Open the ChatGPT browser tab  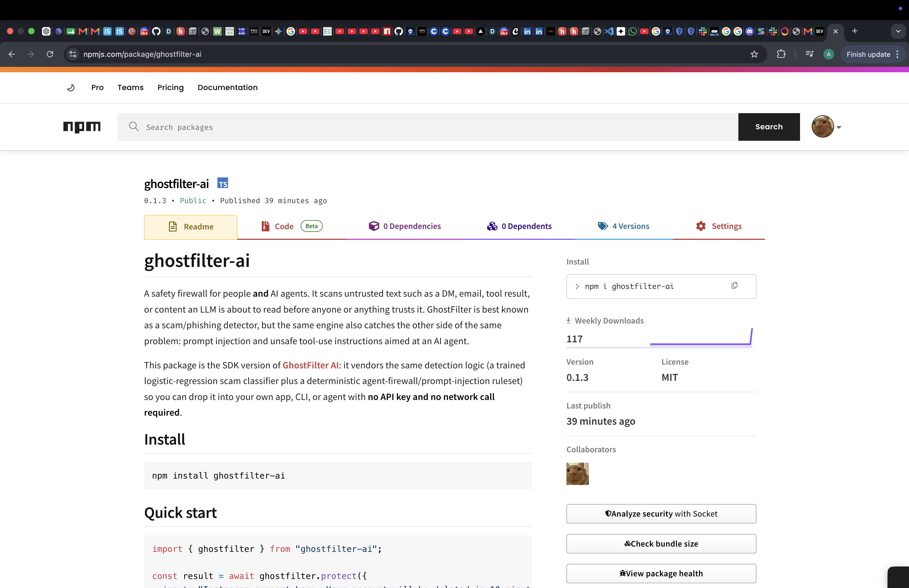click(x=46, y=31)
